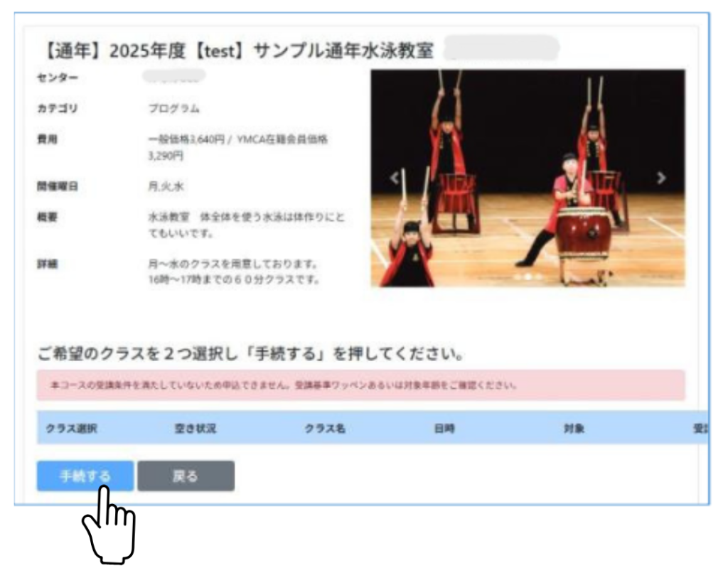This screenshot has height=568, width=728.
Task: Click the 対象 column header
Action: tap(574, 428)
